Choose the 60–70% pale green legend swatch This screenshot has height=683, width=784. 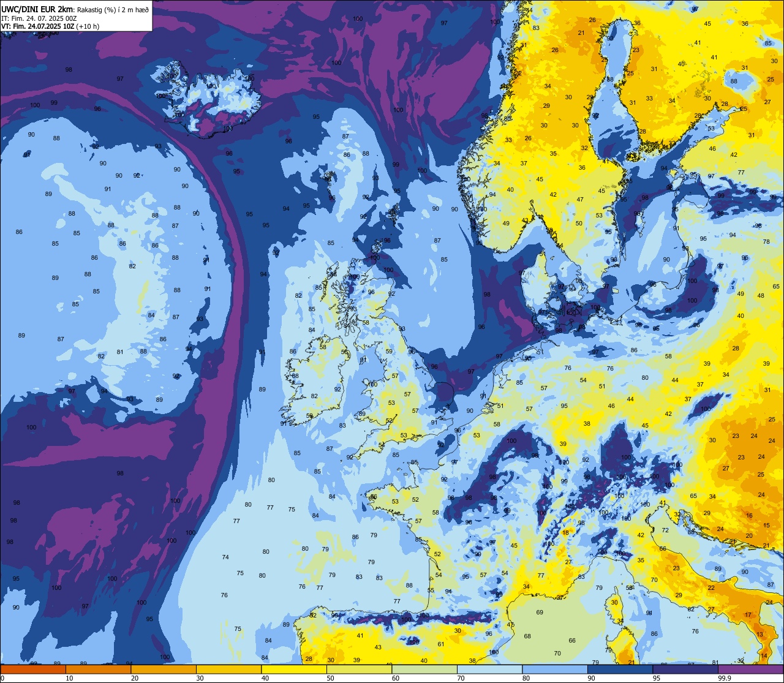tap(424, 669)
